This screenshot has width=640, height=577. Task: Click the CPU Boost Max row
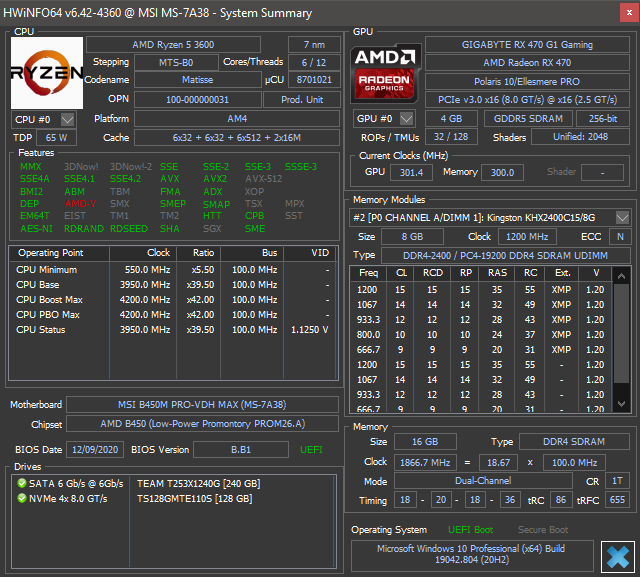173,300
